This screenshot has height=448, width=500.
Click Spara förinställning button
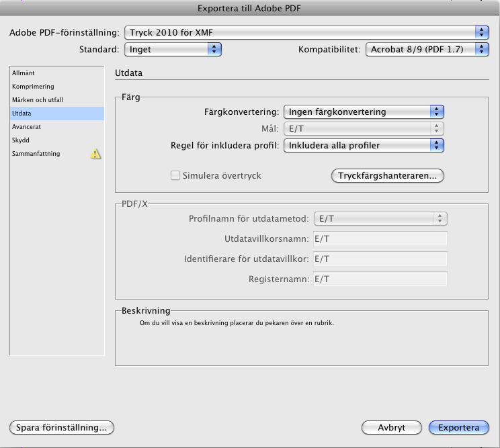pos(62,428)
